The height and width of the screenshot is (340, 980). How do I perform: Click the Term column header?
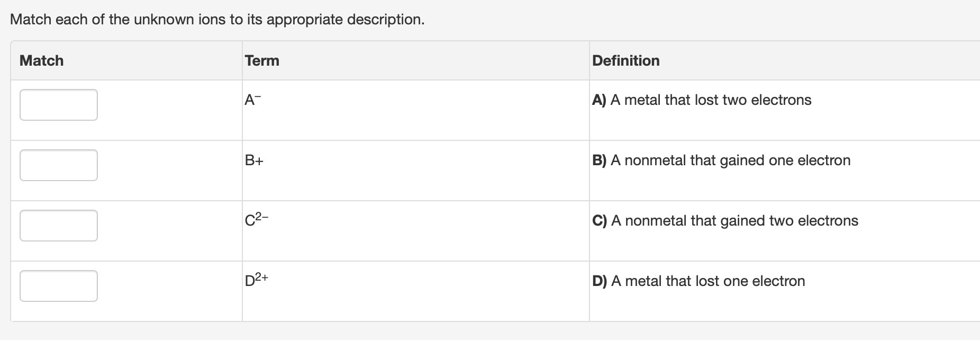coord(262,61)
